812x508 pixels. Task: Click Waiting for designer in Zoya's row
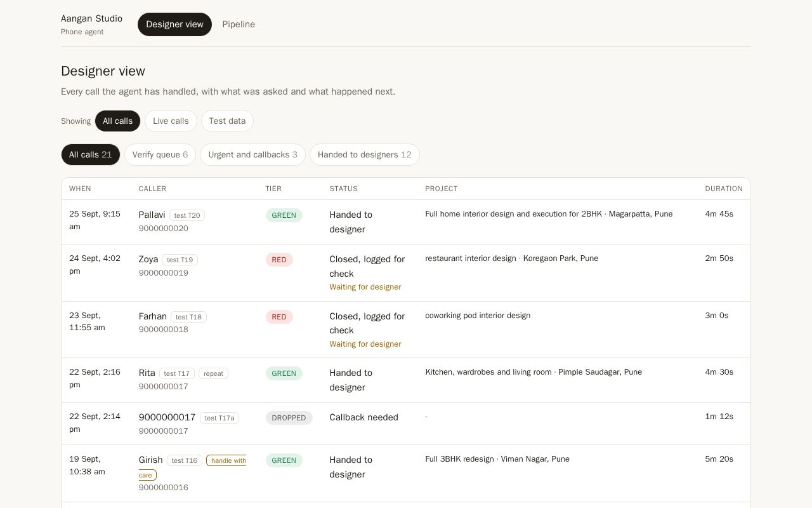click(x=365, y=287)
